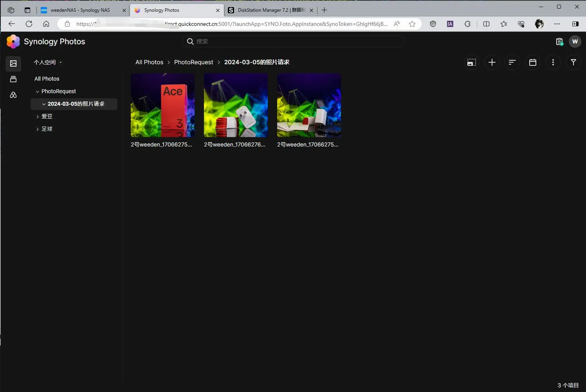The height and width of the screenshot is (392, 586).
Task: Open the sort options icon
Action: coord(512,62)
